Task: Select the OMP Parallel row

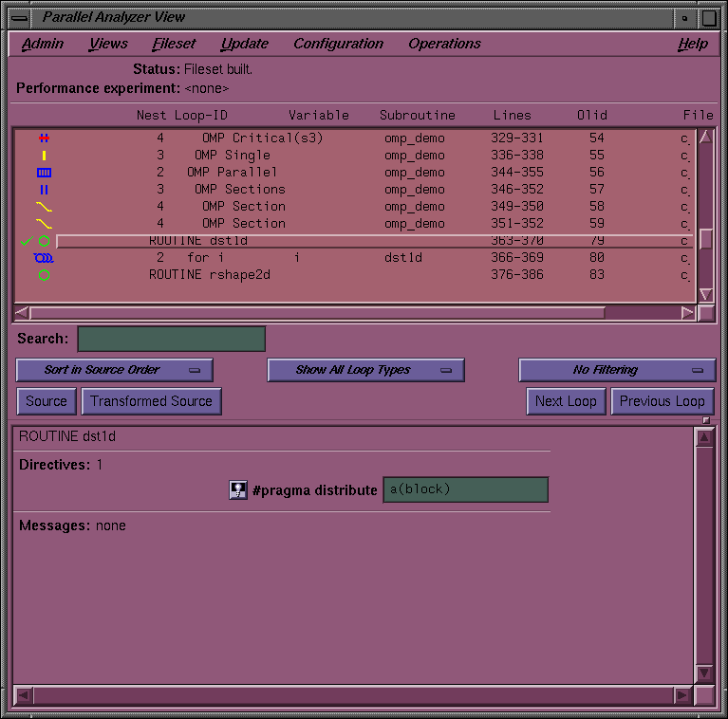Action: (x=355, y=173)
